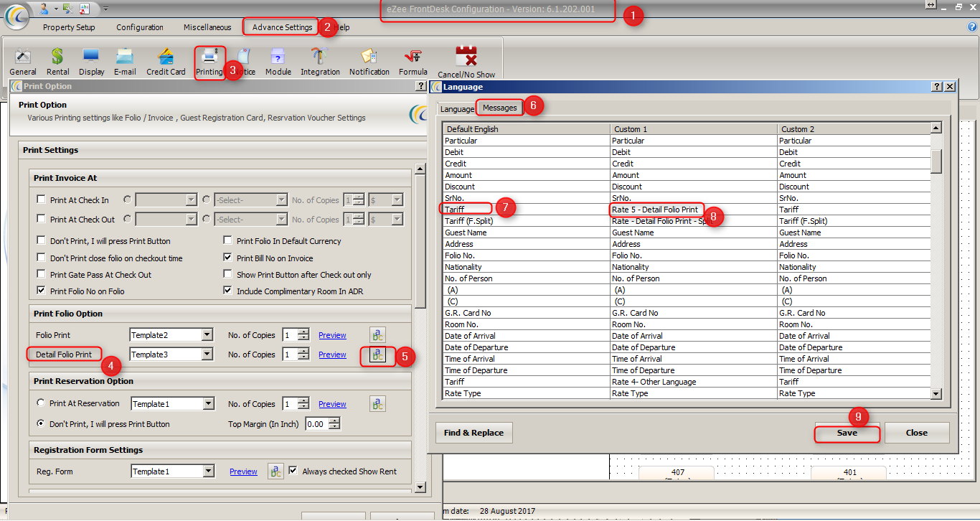Click the eZee application logo button
The image size is (980, 521).
pyautogui.click(x=16, y=17)
